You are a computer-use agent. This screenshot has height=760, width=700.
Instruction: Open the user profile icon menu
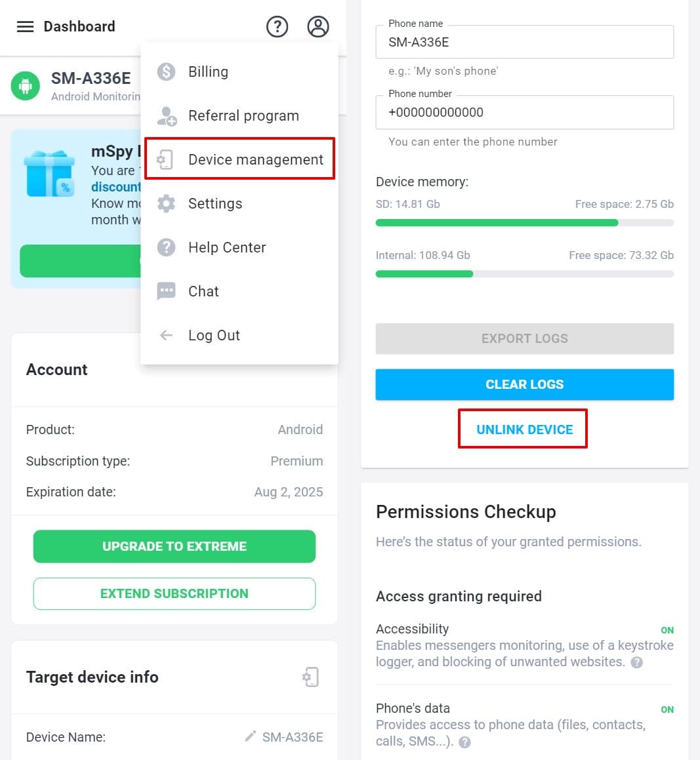click(318, 27)
